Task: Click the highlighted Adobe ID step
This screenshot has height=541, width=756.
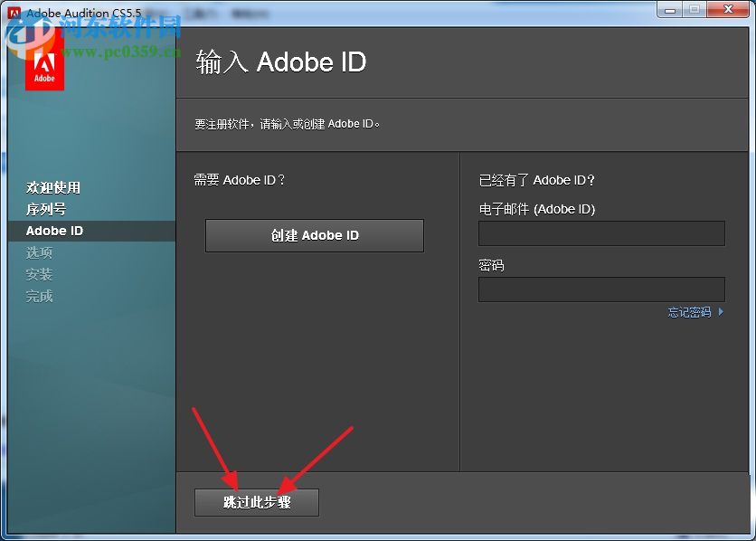Action: (54, 231)
